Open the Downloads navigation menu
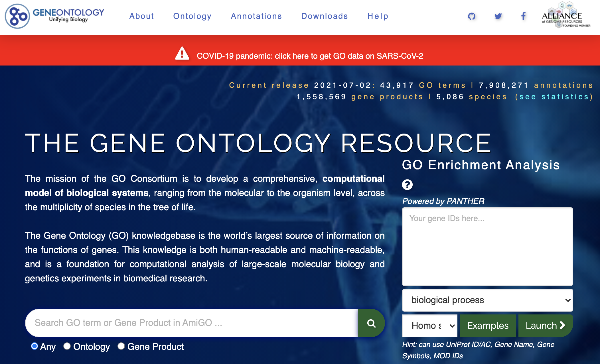The height and width of the screenshot is (364, 600). [325, 16]
